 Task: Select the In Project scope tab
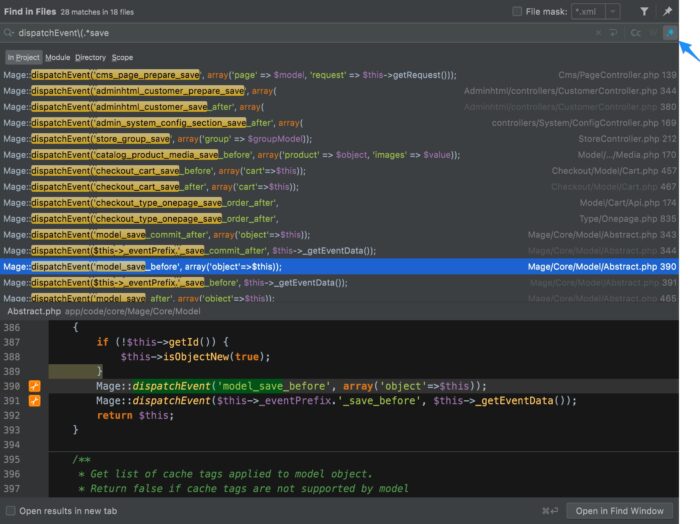(x=24, y=57)
